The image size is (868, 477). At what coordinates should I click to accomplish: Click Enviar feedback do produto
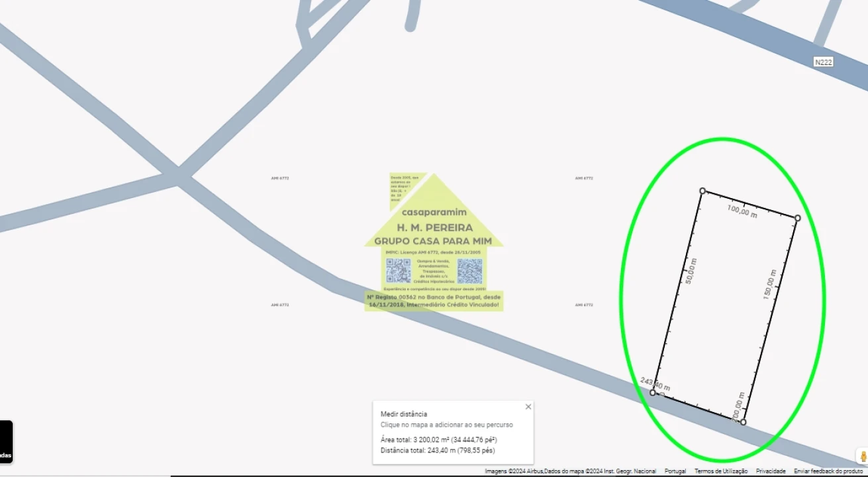[x=828, y=471]
